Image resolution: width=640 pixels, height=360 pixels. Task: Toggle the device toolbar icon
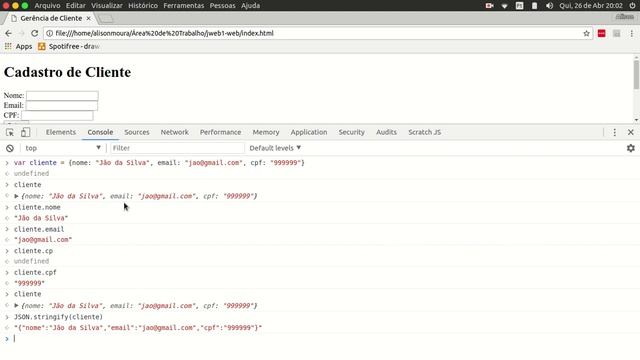point(25,132)
